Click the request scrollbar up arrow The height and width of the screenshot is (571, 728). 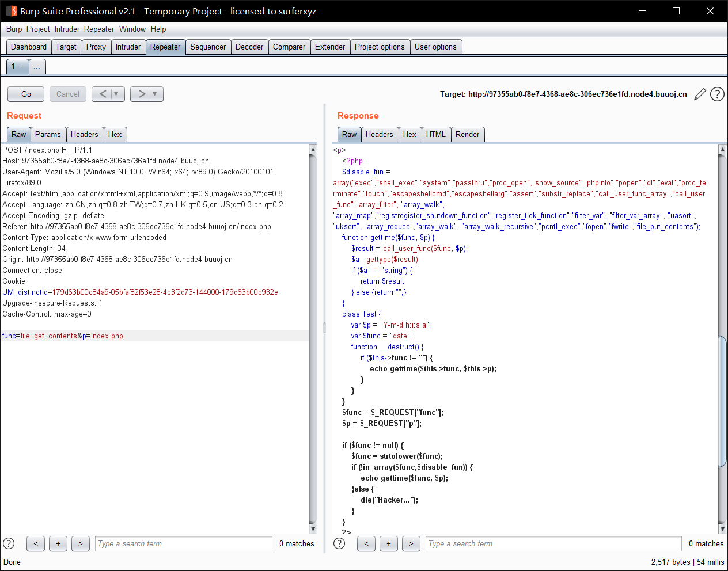click(313, 150)
